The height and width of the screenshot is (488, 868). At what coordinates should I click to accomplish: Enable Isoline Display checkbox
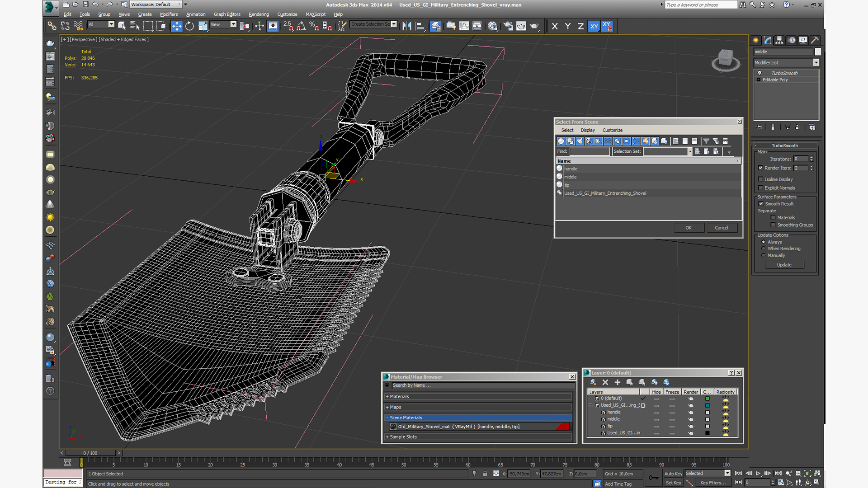click(x=760, y=179)
